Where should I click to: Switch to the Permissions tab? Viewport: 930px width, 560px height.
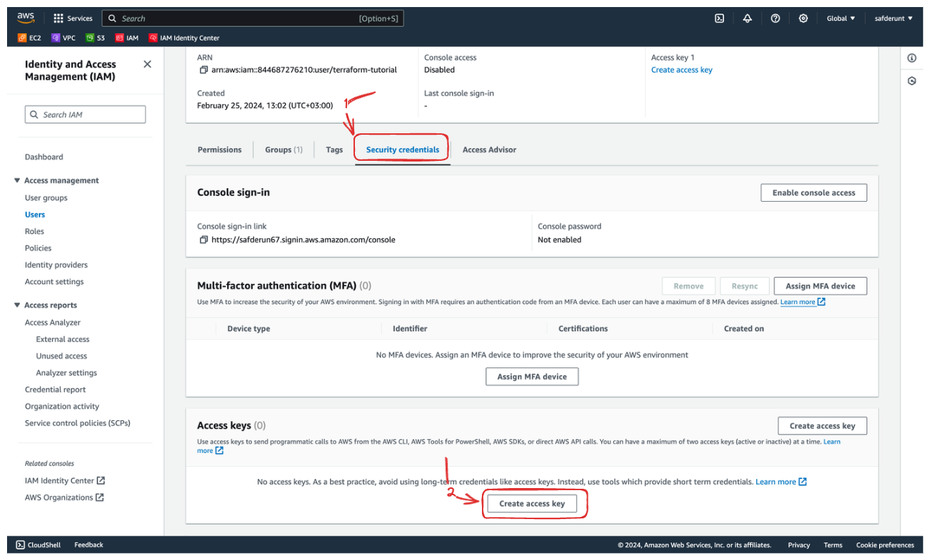[219, 150]
